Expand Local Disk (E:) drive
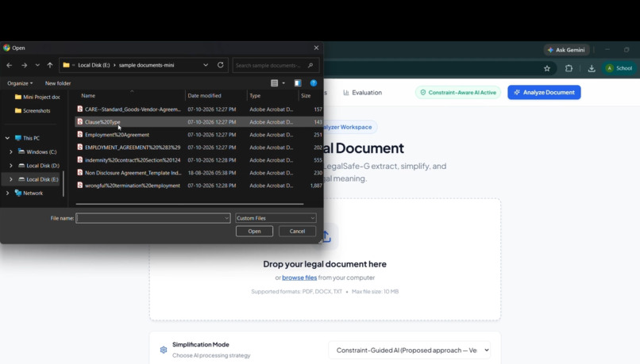 pyautogui.click(x=11, y=179)
